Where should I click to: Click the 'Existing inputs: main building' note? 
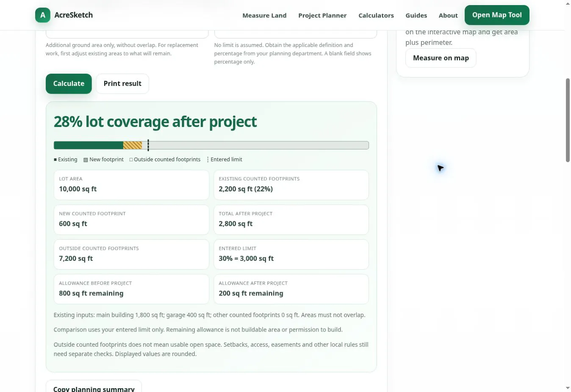[x=209, y=315]
